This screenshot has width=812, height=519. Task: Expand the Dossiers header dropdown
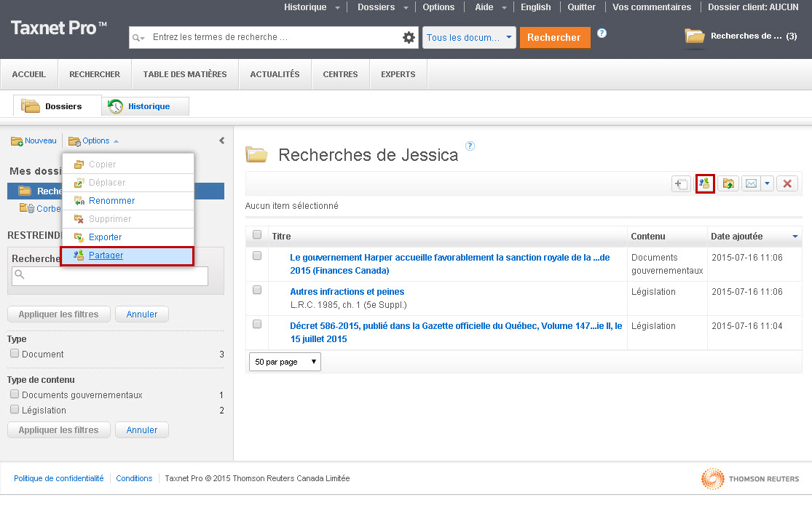(406, 8)
